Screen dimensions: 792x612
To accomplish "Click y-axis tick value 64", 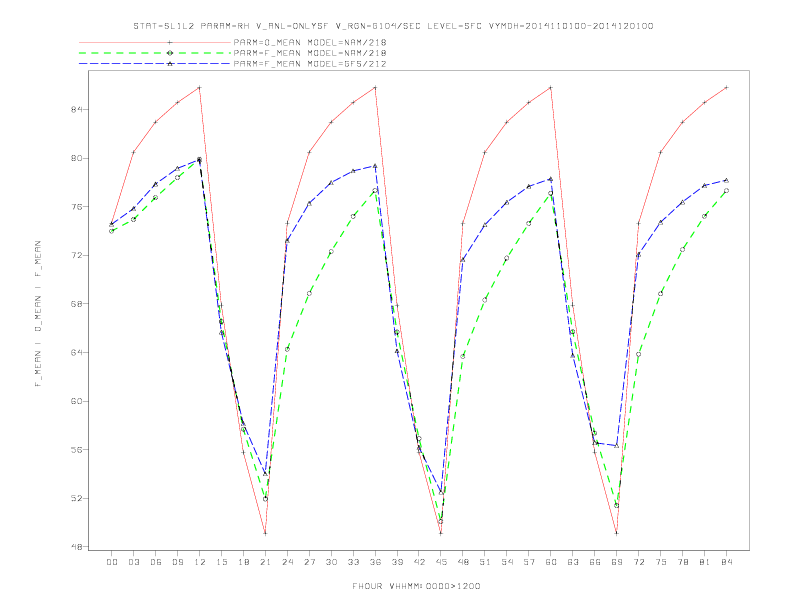I will (76, 352).
